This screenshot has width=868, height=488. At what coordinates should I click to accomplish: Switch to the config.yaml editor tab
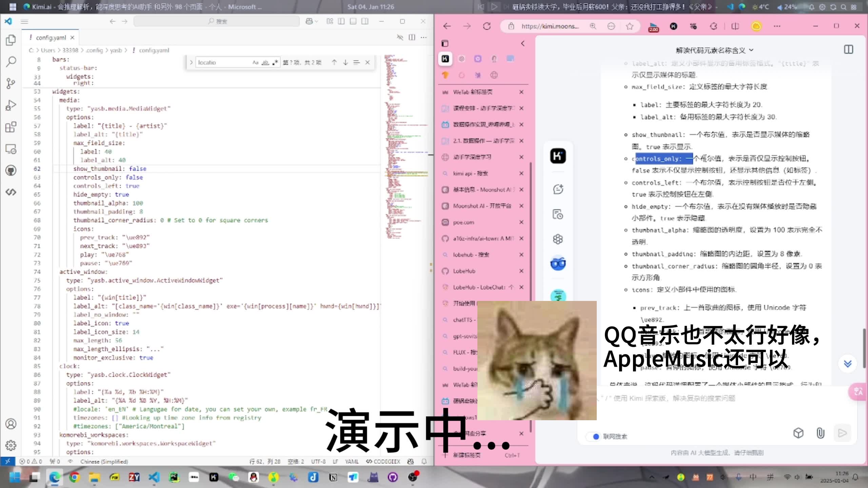click(x=51, y=38)
